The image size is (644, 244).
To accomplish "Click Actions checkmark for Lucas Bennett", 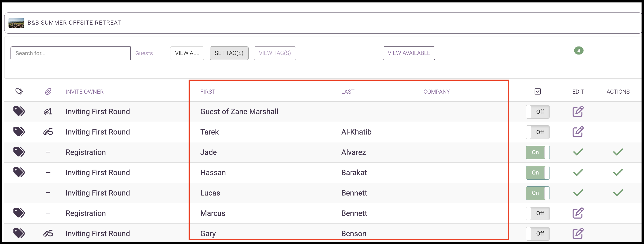I will coord(618,193).
